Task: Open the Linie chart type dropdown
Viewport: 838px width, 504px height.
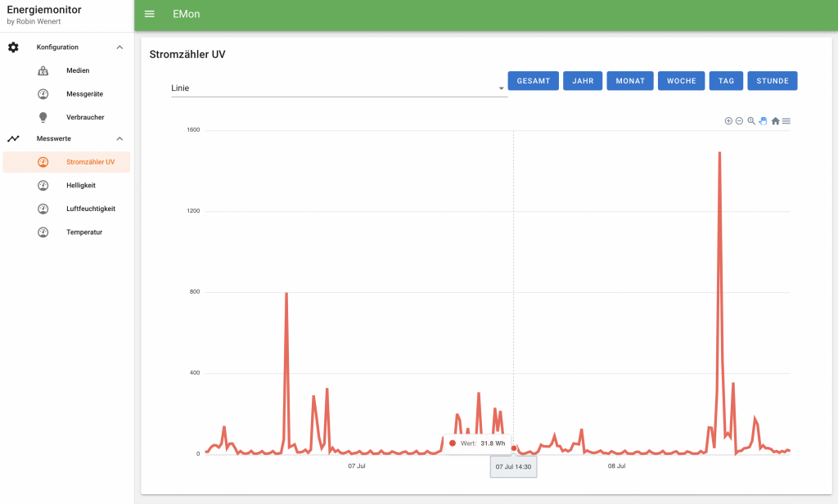Action: click(339, 88)
